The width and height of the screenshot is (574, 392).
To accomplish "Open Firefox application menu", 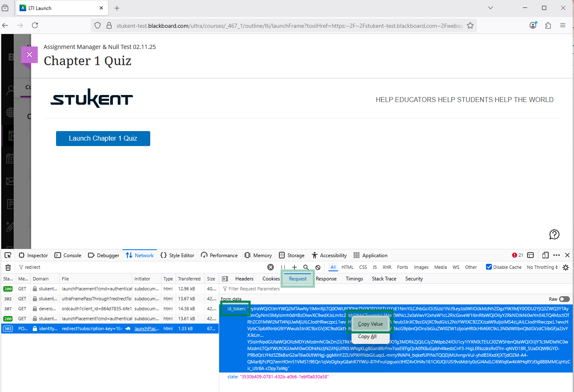I will (563, 25).
